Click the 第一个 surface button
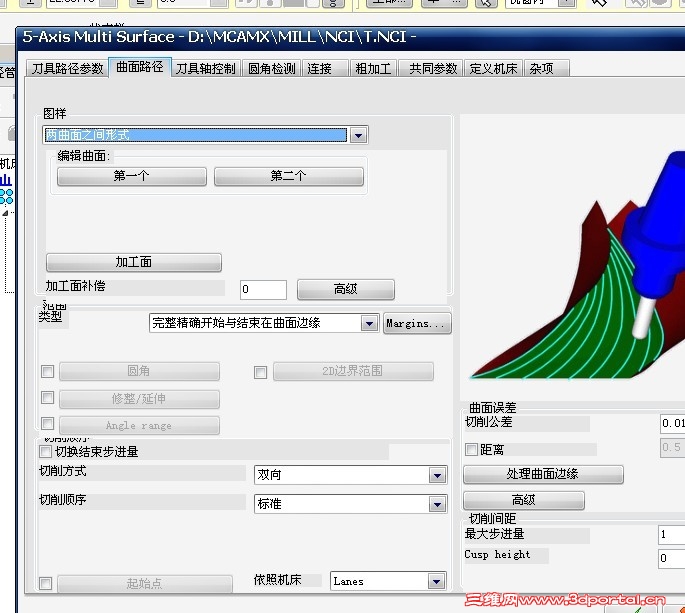Image resolution: width=685 pixels, height=613 pixels. (131, 176)
